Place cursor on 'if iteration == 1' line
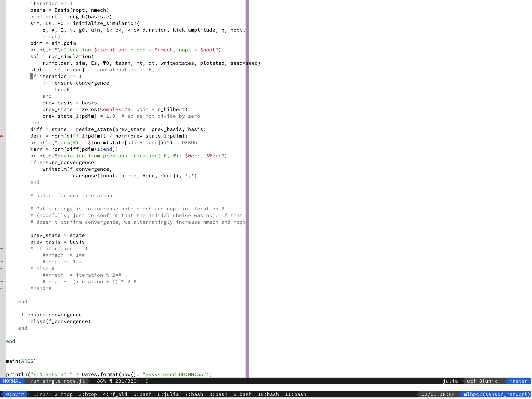 point(56,76)
